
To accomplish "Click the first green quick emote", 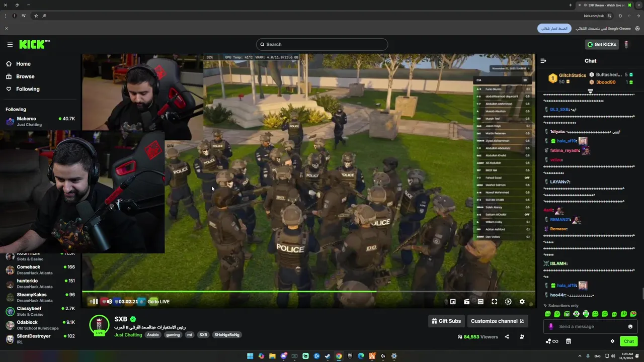I will coord(548,314).
